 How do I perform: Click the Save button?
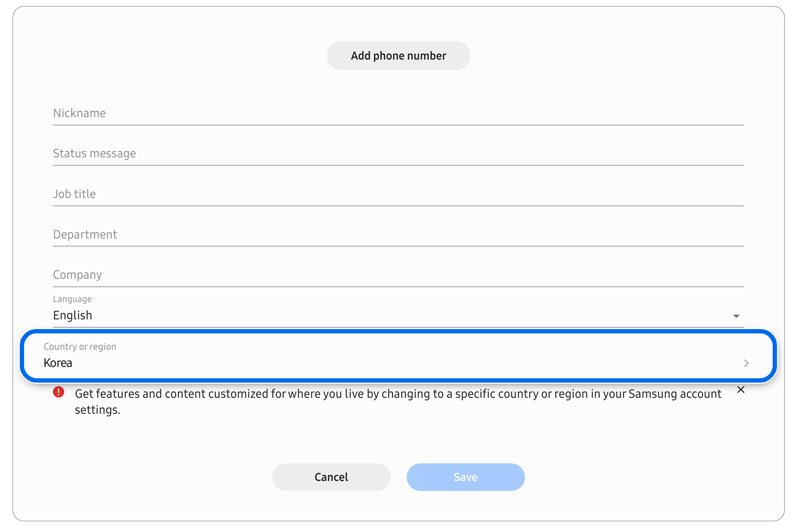(x=465, y=477)
